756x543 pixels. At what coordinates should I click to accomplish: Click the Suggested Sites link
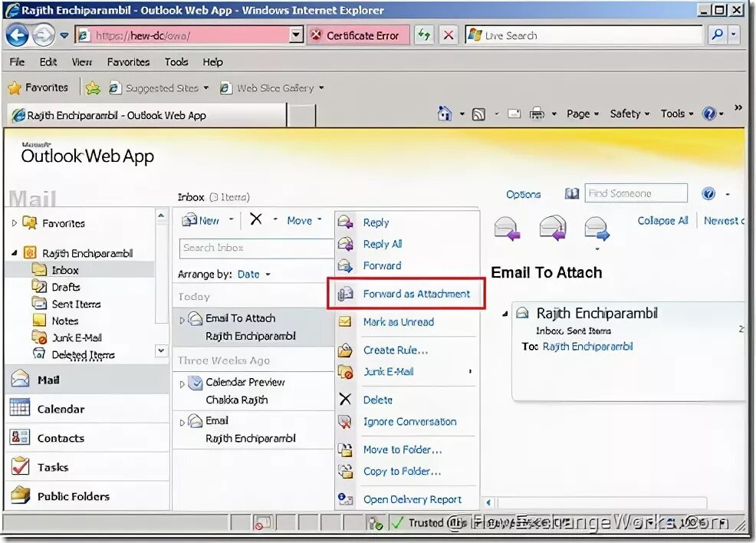point(159,87)
